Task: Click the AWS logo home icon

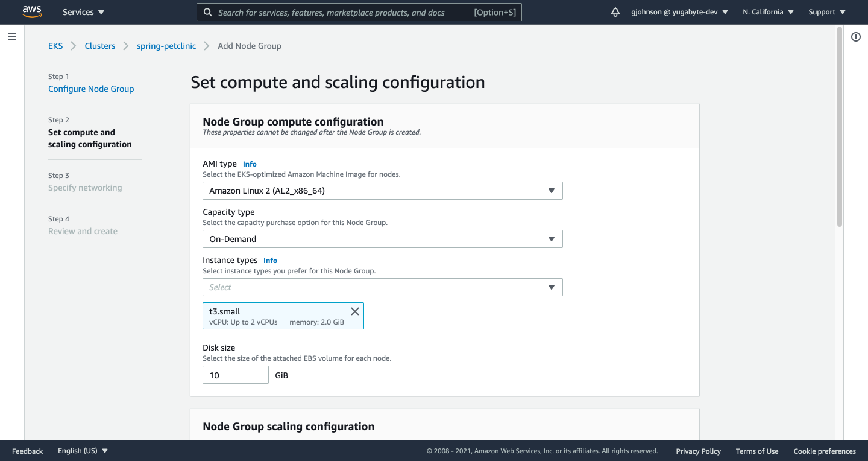Action: (x=32, y=11)
